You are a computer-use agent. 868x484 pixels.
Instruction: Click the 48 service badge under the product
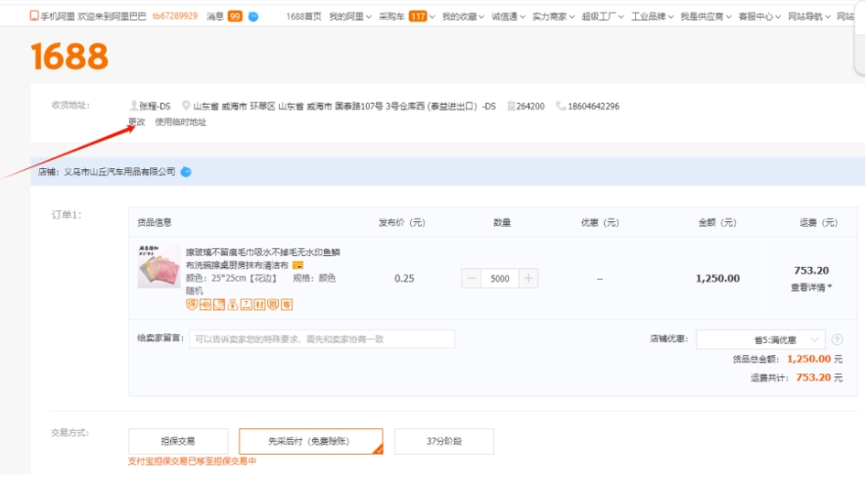tap(206, 304)
